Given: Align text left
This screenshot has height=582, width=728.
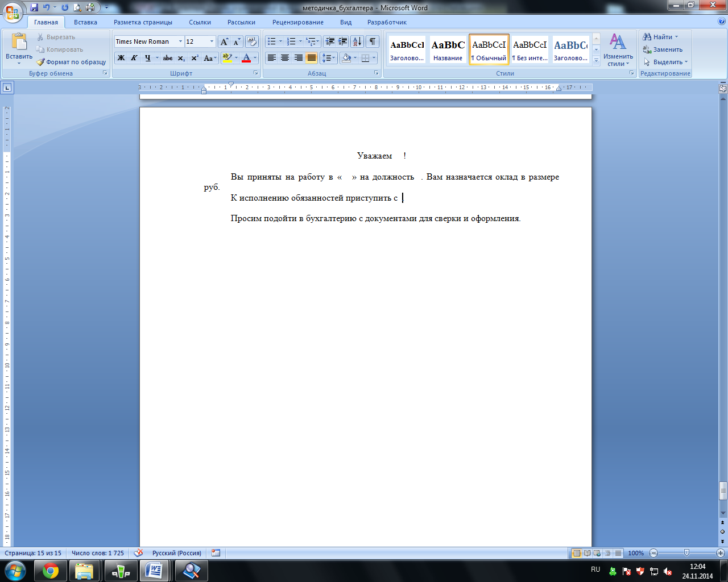Looking at the screenshot, I should [x=272, y=58].
